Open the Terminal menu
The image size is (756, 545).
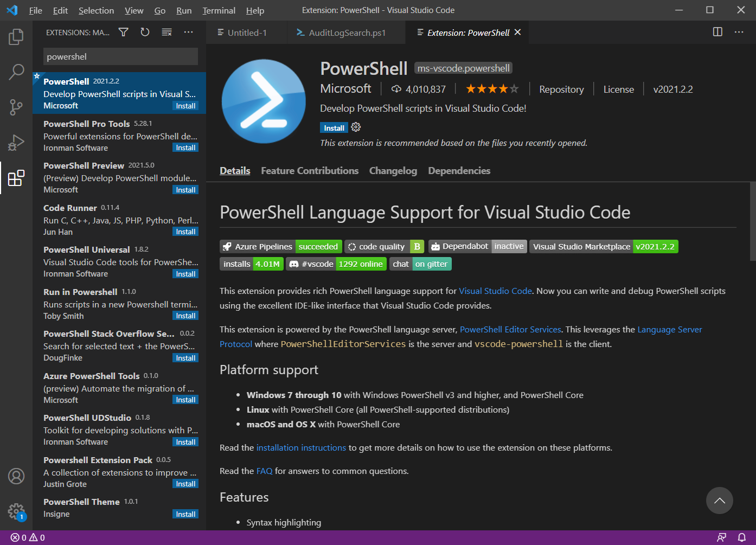(219, 10)
